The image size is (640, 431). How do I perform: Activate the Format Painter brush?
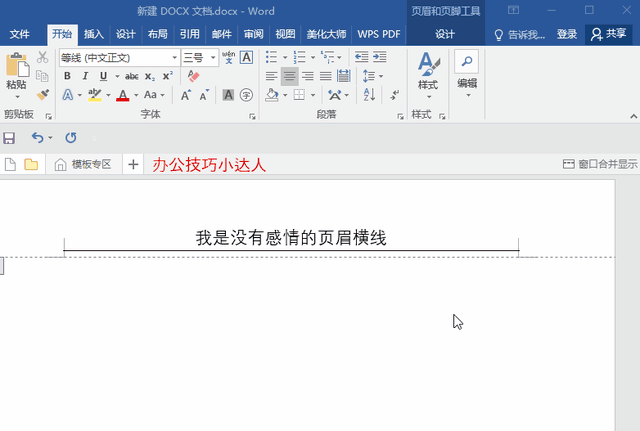tap(42, 95)
